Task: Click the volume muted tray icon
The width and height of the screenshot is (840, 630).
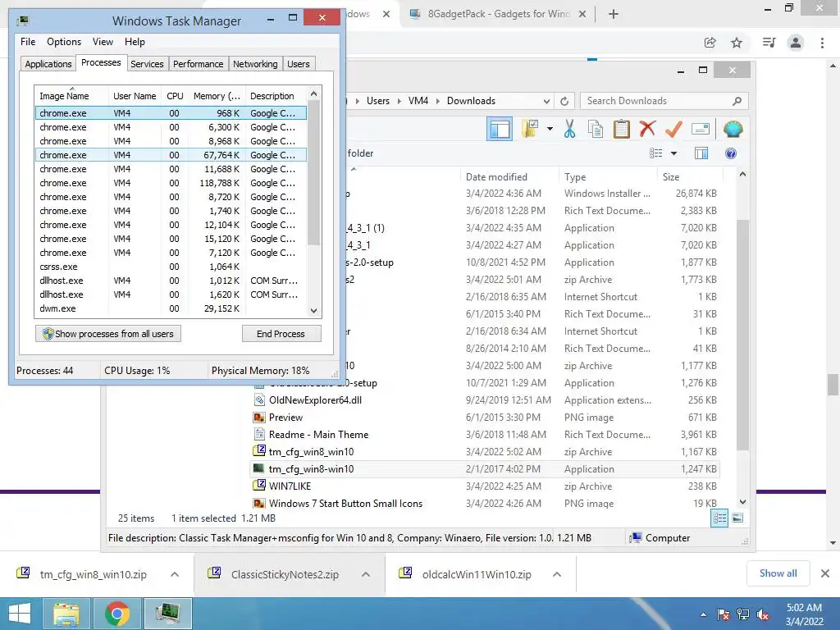Action: [764, 614]
